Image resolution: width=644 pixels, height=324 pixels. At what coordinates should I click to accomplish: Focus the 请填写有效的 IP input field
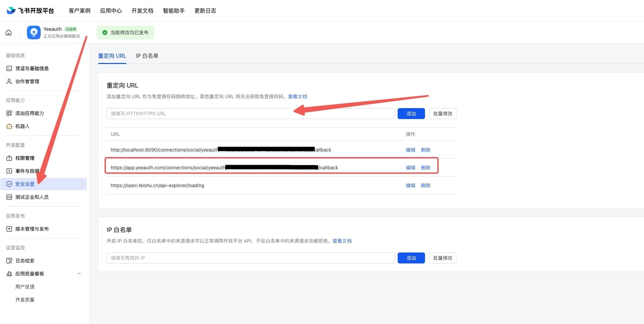pyautogui.click(x=251, y=258)
